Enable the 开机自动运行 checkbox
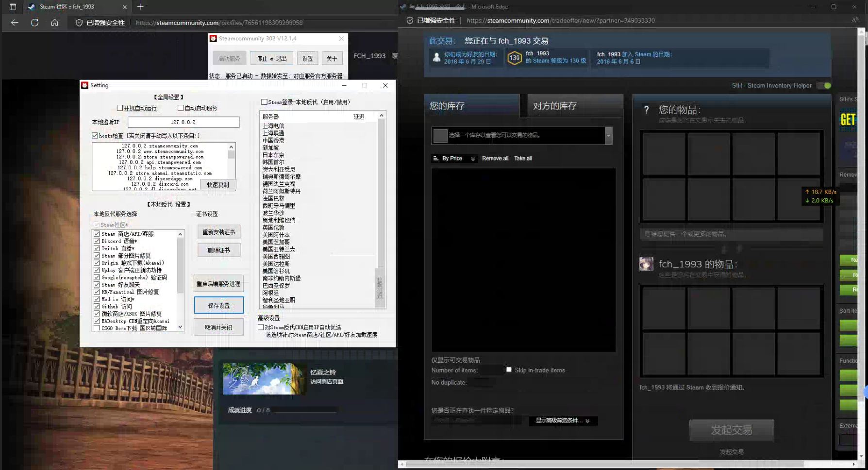Image resolution: width=868 pixels, height=470 pixels. point(119,108)
